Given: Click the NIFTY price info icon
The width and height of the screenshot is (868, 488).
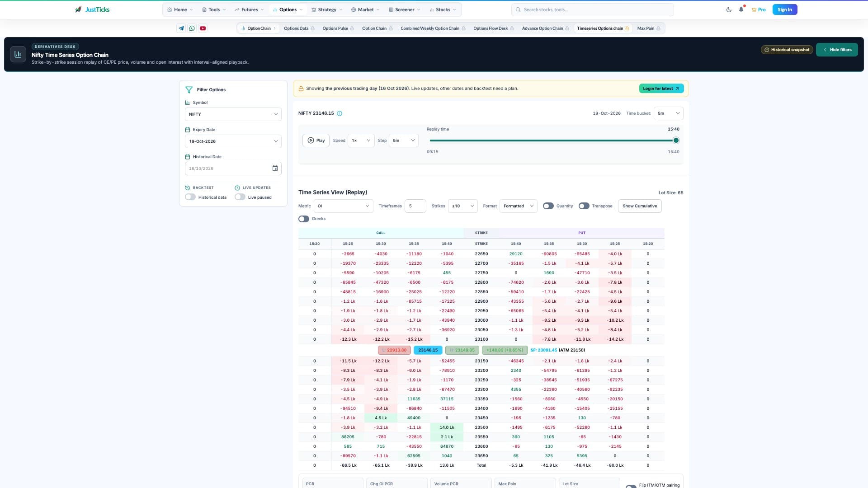Looking at the screenshot, I should click(x=340, y=113).
